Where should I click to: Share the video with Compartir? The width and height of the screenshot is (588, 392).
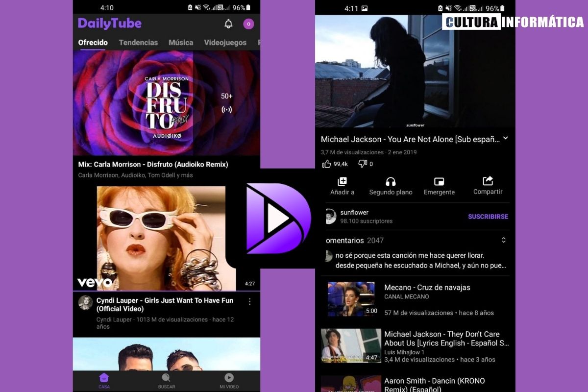(488, 186)
